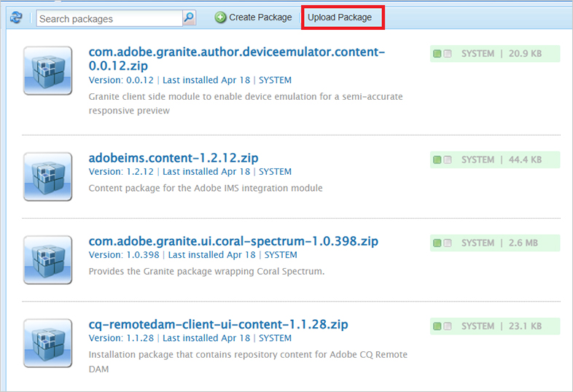Open adobeims.content-1.2.12.zip package title
Image resolution: width=573 pixels, height=392 pixels.
174,158
